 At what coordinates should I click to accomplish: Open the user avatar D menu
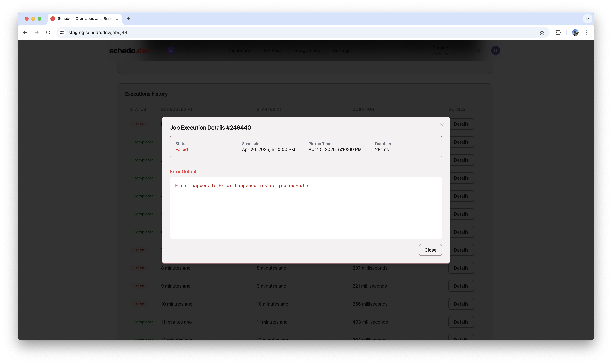pos(495,51)
